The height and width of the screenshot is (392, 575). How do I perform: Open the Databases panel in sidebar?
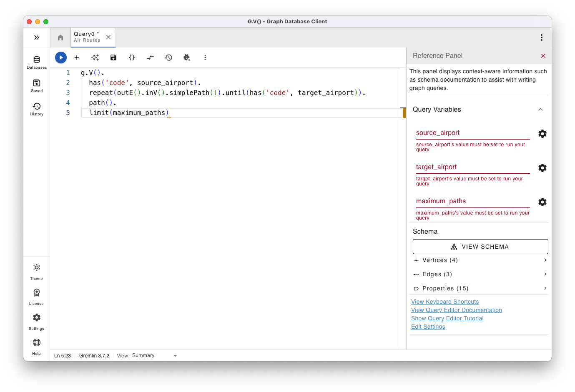click(36, 62)
